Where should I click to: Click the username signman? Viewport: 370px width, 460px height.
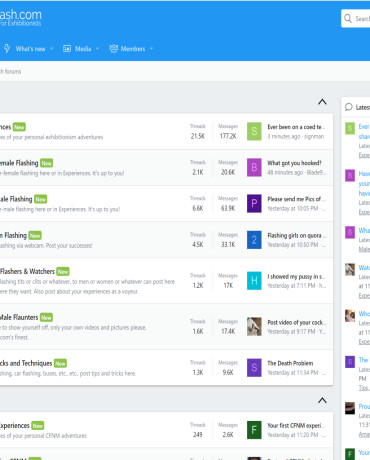click(x=314, y=136)
